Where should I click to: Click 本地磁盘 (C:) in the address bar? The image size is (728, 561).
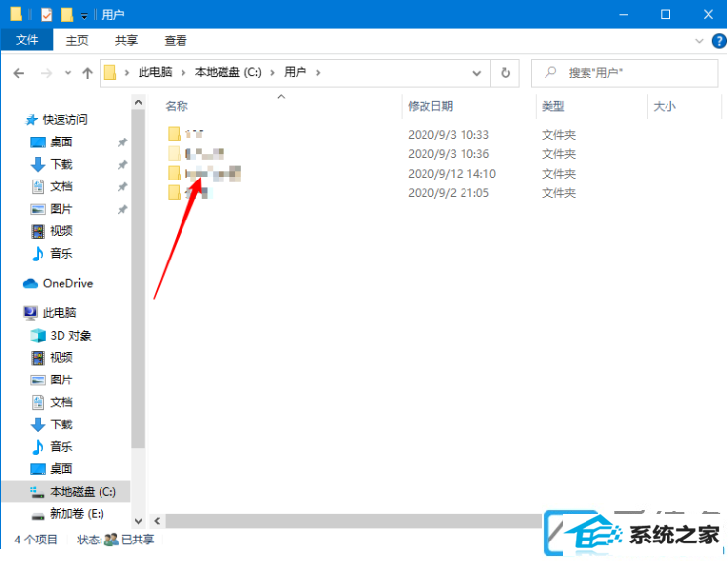coord(228,72)
